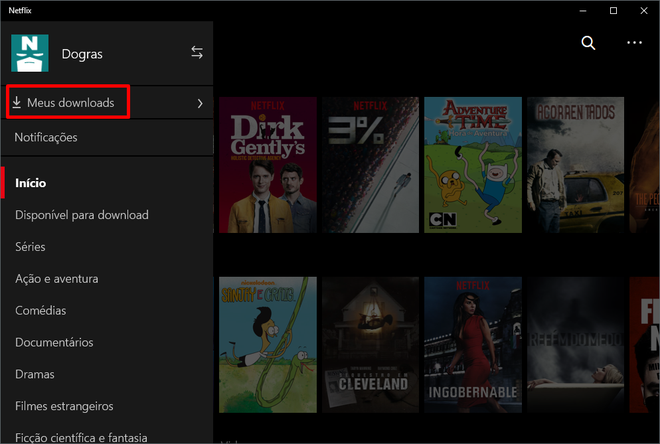Expand the Meus downloads chevron
The image size is (660, 444).
200,104
